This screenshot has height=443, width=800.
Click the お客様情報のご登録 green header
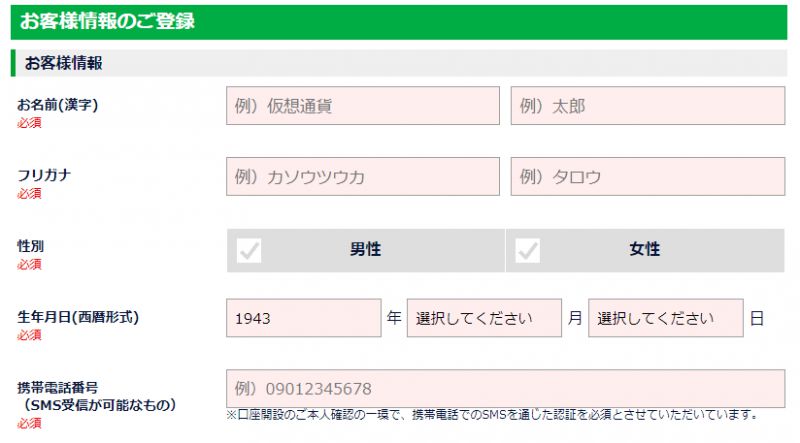point(399,22)
